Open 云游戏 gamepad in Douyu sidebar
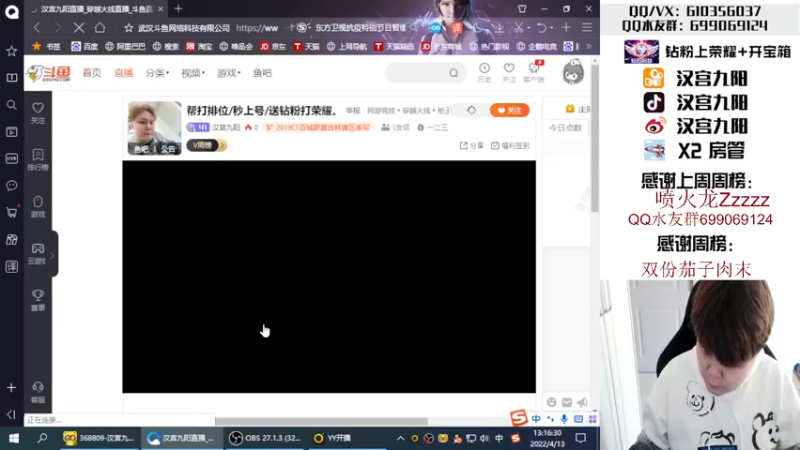 tap(37, 254)
